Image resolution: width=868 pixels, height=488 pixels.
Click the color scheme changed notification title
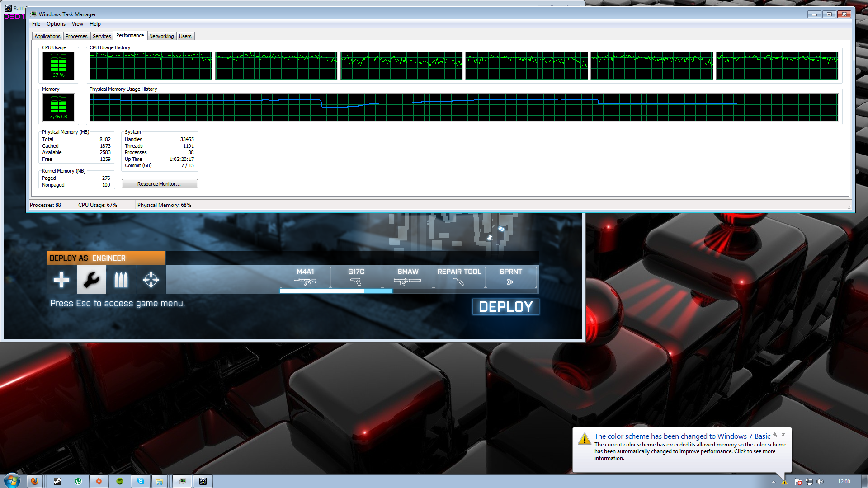click(682, 436)
